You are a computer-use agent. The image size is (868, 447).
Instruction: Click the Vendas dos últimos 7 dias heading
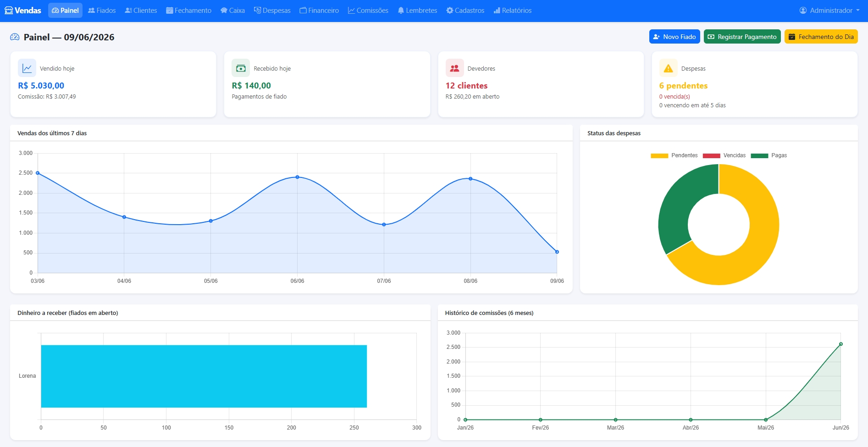pos(52,133)
